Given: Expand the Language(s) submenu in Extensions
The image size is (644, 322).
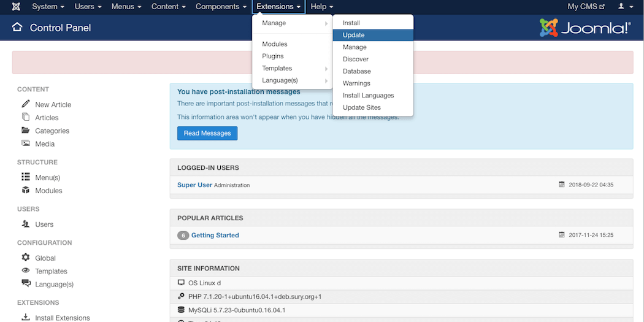Looking at the screenshot, I should [x=292, y=80].
